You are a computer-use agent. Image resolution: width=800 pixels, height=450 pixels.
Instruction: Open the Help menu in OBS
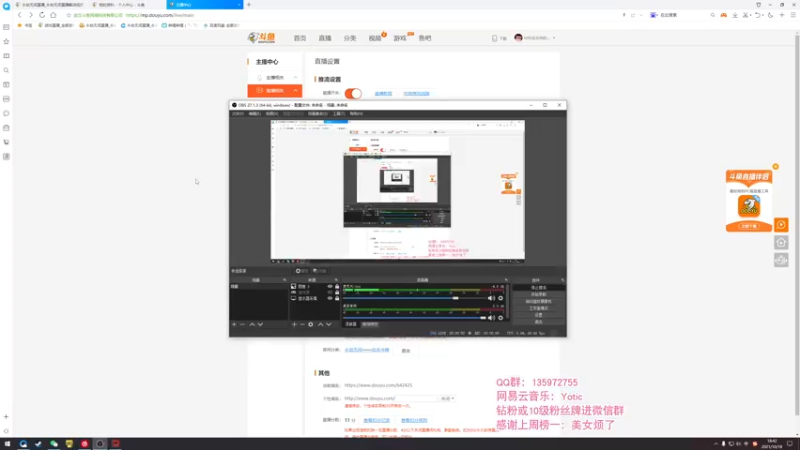coord(356,114)
